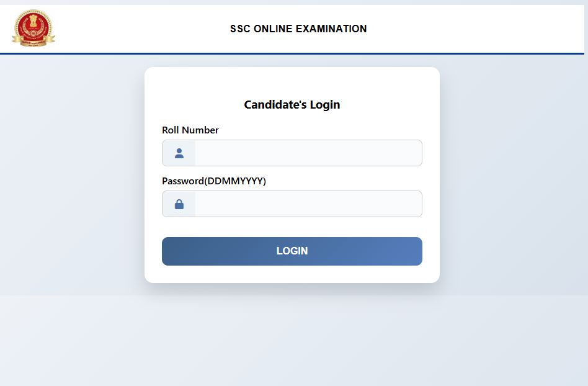The image size is (588, 386).
Task: Focus the Roll Number input box
Action: point(308,153)
